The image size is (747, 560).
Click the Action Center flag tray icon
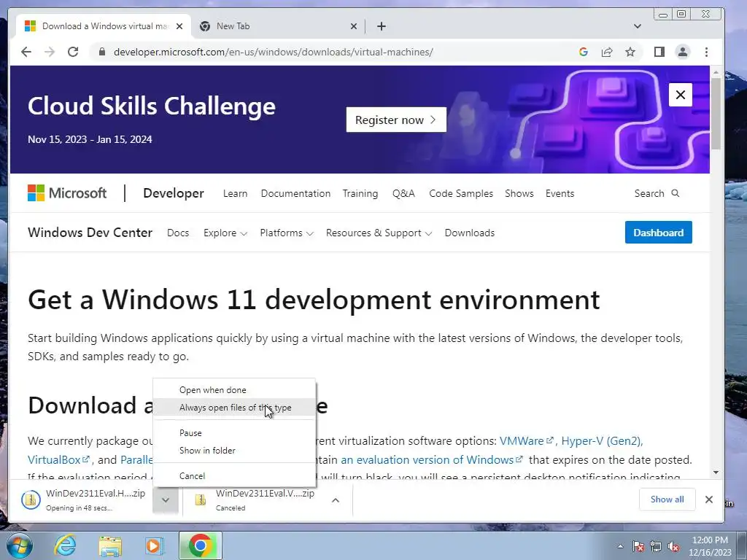(x=638, y=546)
